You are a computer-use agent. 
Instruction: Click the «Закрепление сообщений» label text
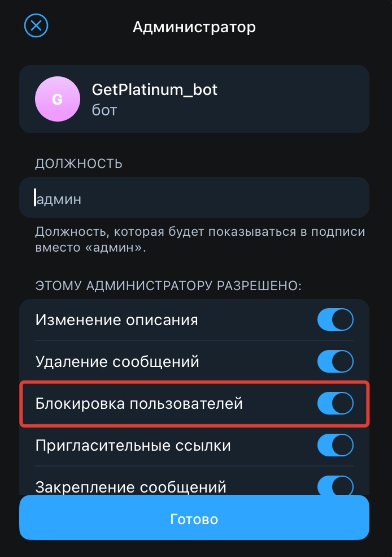131,486
